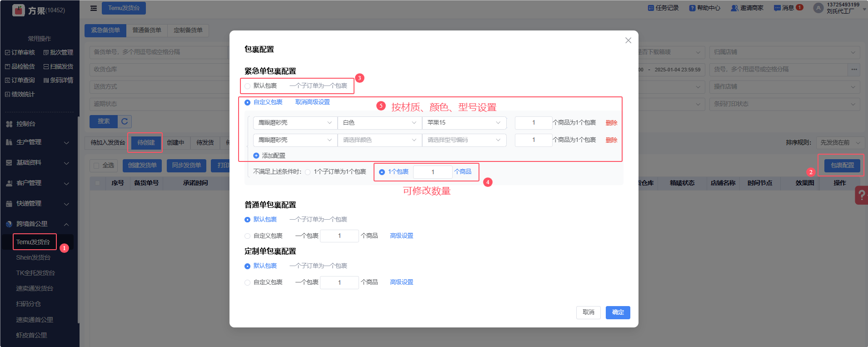This screenshot has width=868, height=347.
Task: Click the 确定 confirm button
Action: click(x=618, y=312)
